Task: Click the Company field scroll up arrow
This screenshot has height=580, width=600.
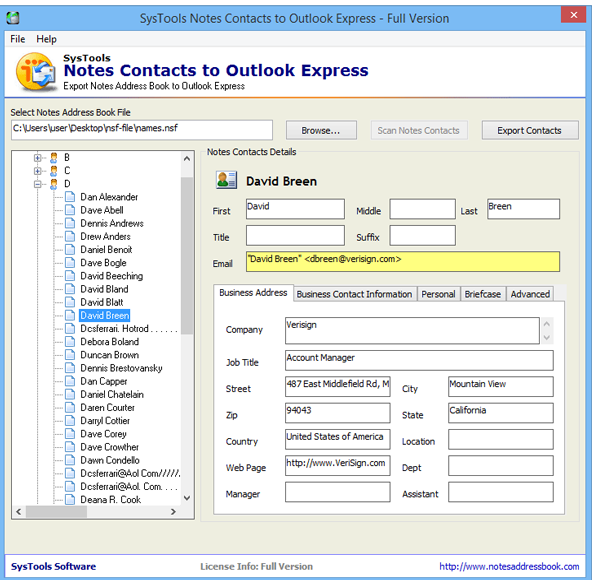Action: click(x=547, y=324)
